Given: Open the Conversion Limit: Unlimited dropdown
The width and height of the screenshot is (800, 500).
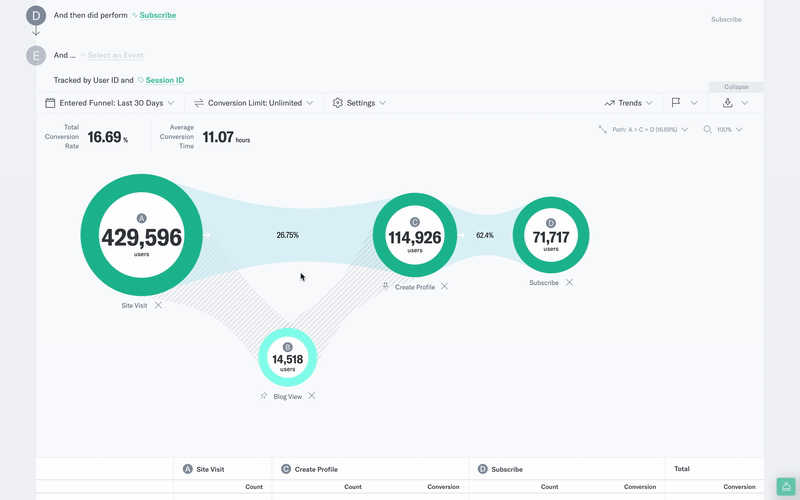Looking at the screenshot, I should pos(254,103).
